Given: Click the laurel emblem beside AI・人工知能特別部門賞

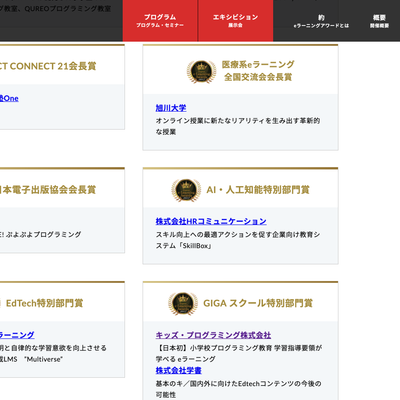Looking at the screenshot, I should pos(186,190).
